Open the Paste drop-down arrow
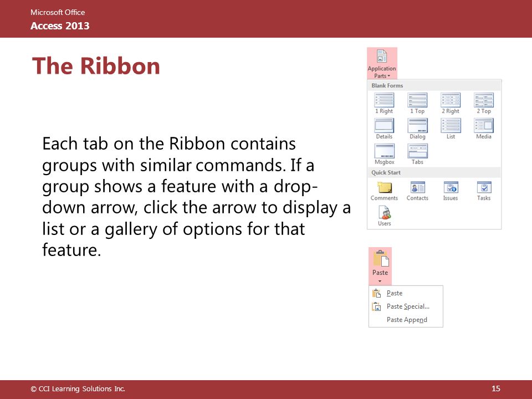 pos(380,282)
